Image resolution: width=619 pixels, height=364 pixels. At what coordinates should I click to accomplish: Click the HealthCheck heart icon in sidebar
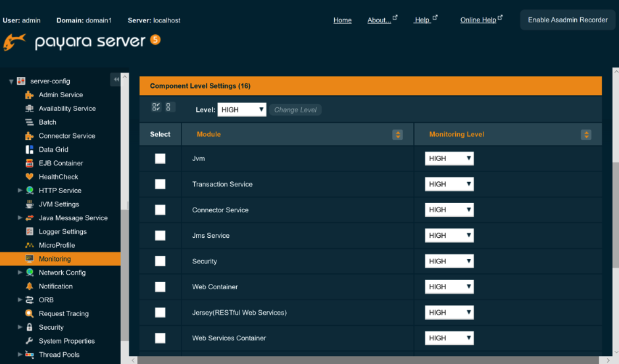click(29, 177)
